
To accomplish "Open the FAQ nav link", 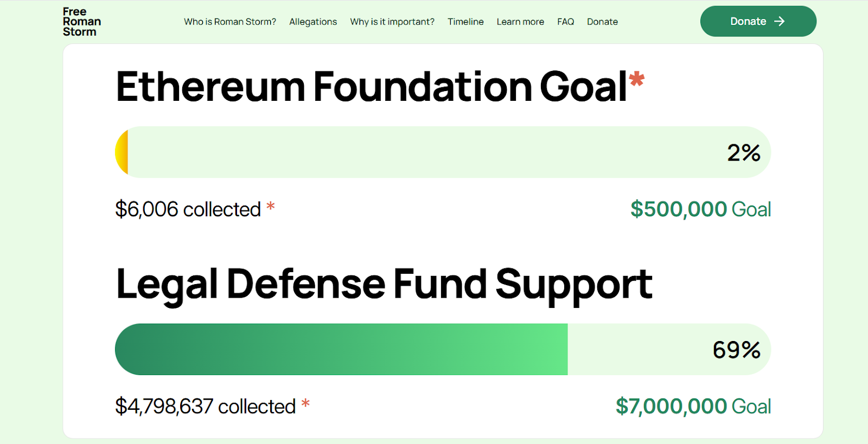I will (565, 22).
